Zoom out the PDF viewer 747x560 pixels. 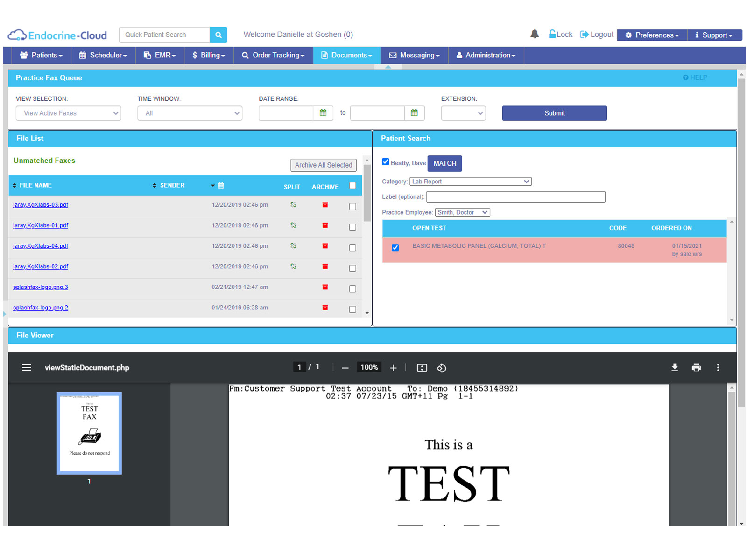pos(345,368)
